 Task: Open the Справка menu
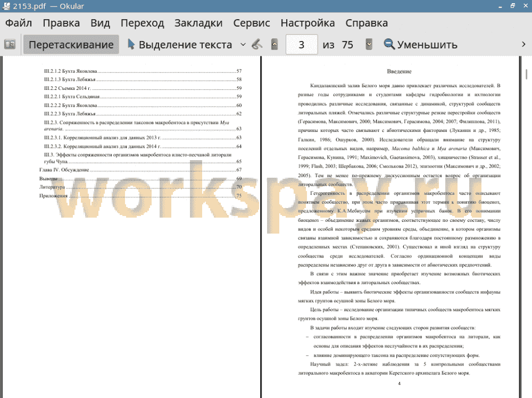tap(367, 23)
